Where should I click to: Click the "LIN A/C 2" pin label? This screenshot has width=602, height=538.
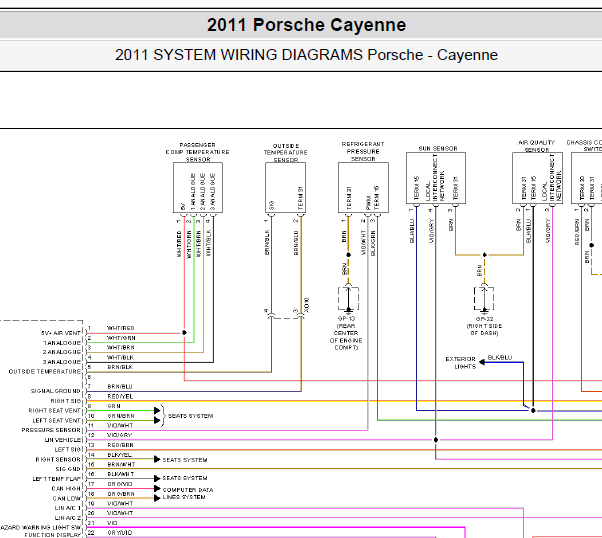(x=68, y=518)
